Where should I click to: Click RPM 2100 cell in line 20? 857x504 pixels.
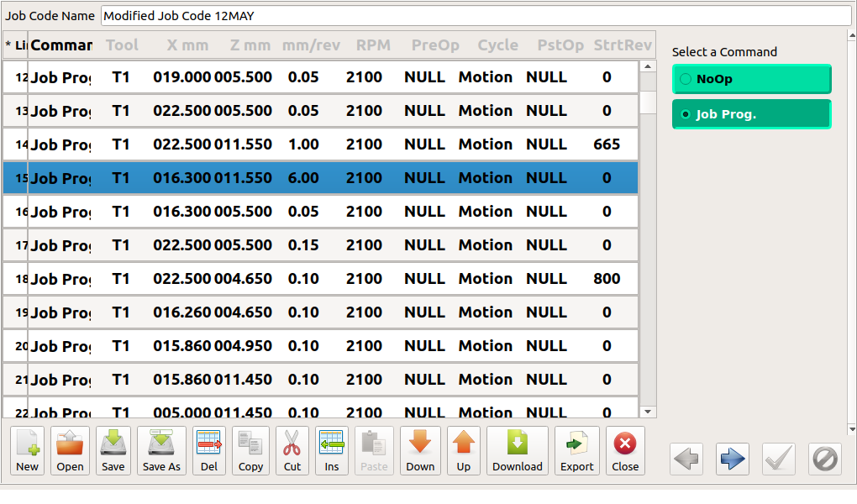(364, 346)
